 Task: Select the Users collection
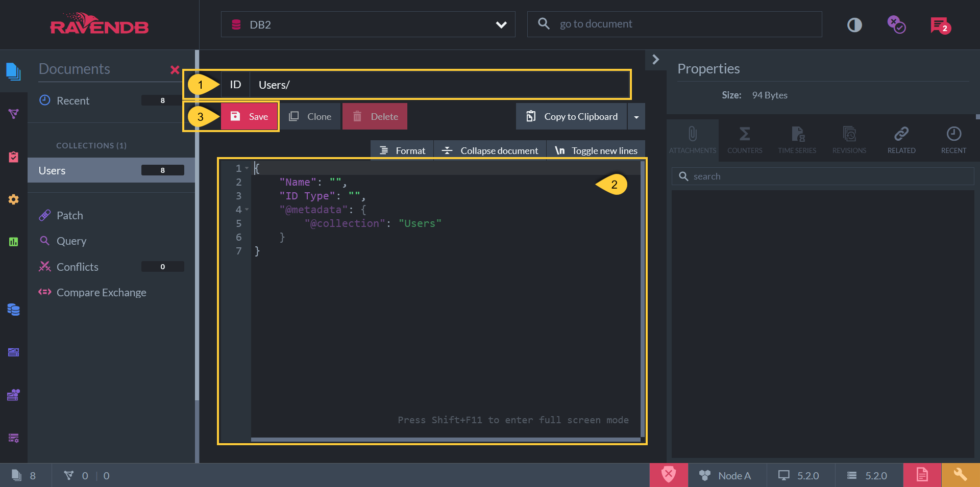tap(111, 170)
